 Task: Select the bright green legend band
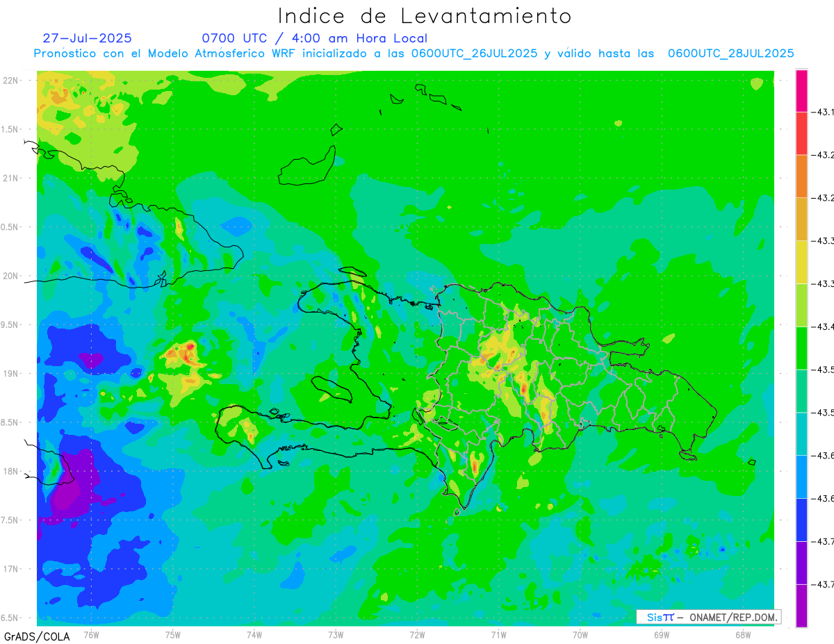pyautogui.click(x=801, y=348)
